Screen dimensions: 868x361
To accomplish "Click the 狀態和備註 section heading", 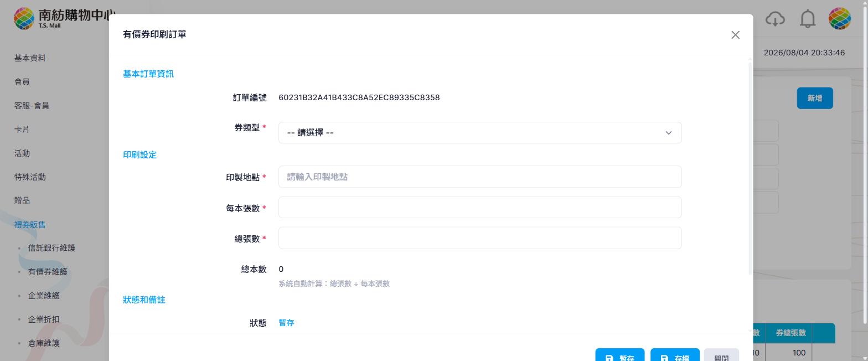I will tap(144, 300).
